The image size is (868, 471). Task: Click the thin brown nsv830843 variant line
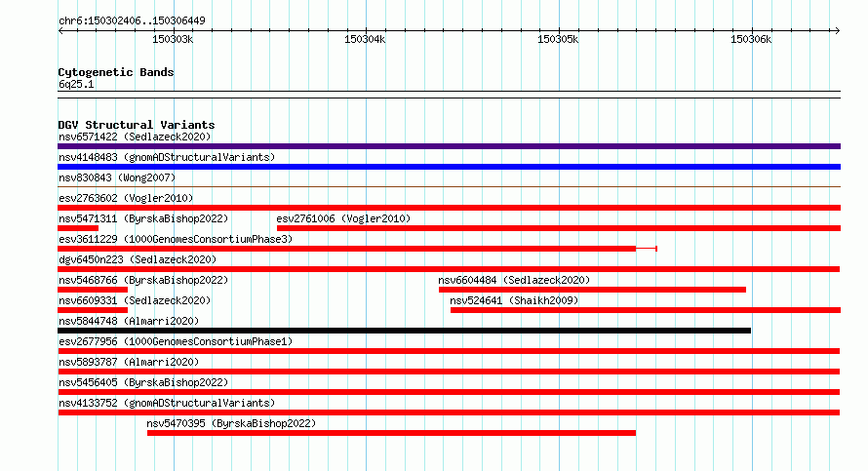point(449,187)
